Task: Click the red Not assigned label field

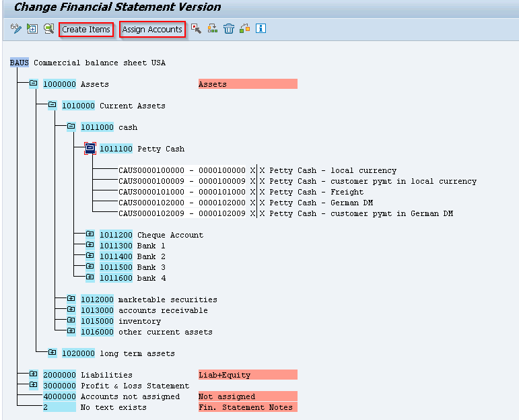Action: pos(248,396)
